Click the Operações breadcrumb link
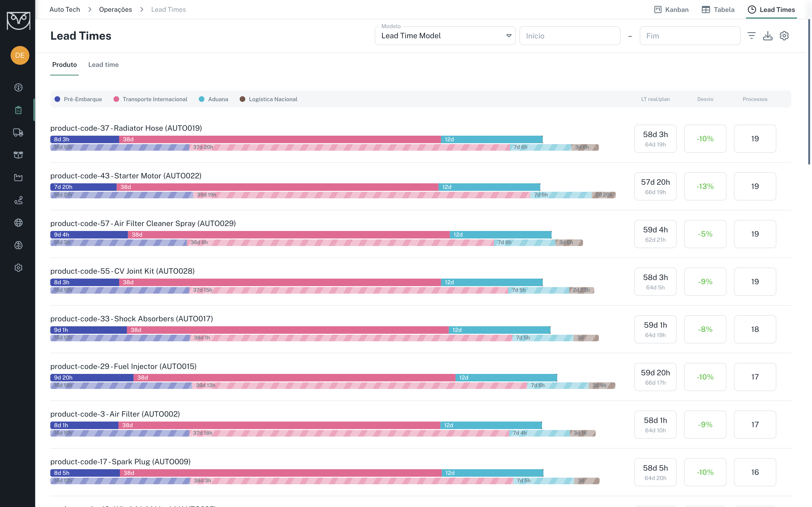812x507 pixels. pyautogui.click(x=115, y=9)
